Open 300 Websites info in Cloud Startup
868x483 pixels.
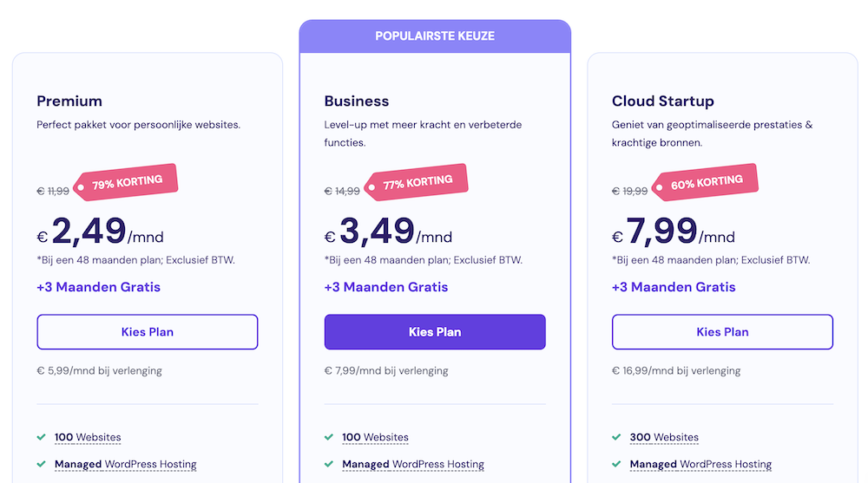pos(664,437)
